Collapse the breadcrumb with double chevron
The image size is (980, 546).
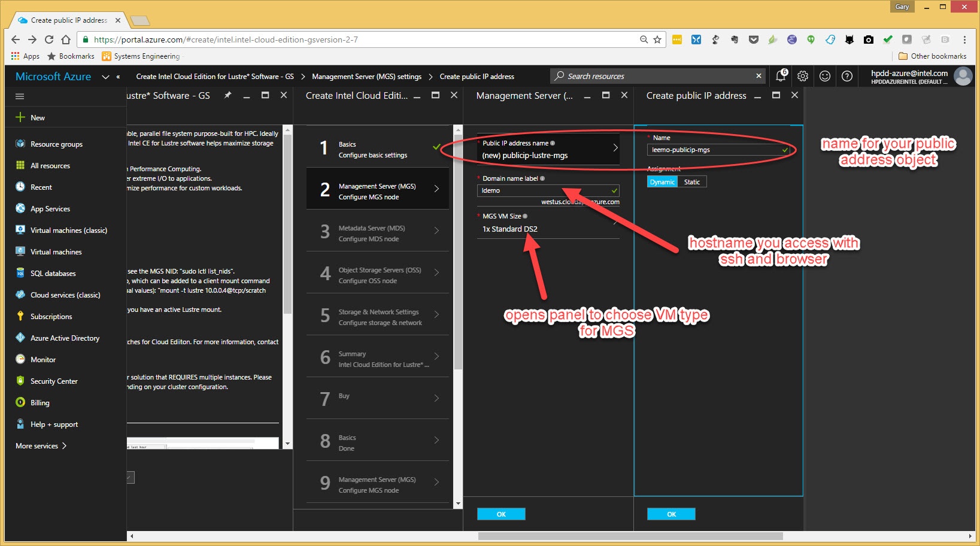(119, 77)
